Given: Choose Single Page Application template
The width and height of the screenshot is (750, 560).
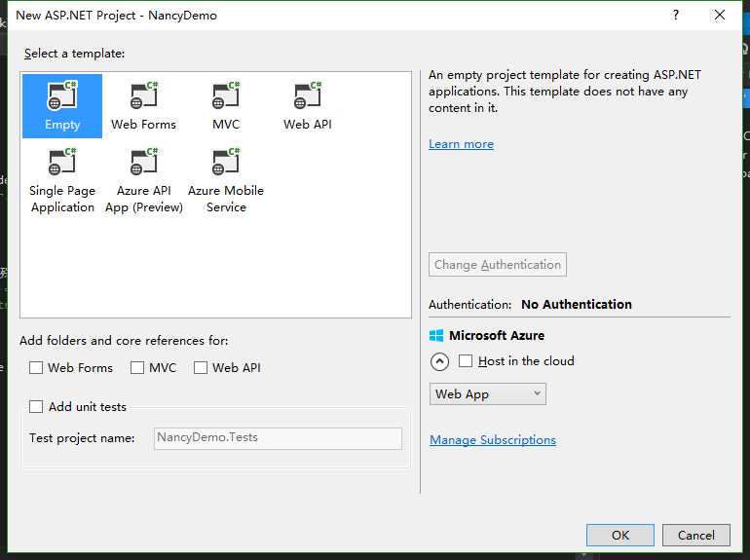Looking at the screenshot, I should tap(62, 181).
